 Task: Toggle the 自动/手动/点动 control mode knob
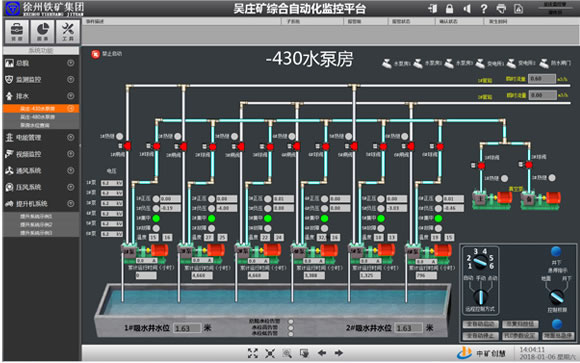(480, 296)
